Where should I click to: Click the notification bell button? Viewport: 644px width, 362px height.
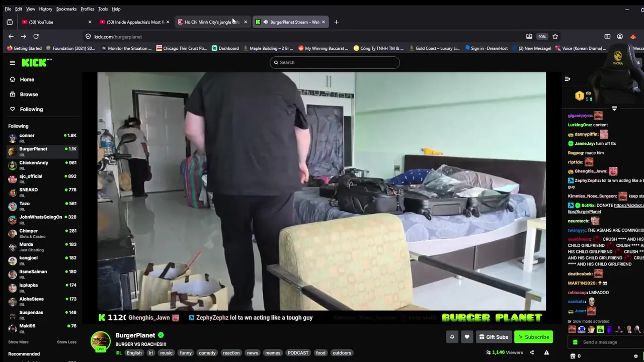[x=452, y=337]
